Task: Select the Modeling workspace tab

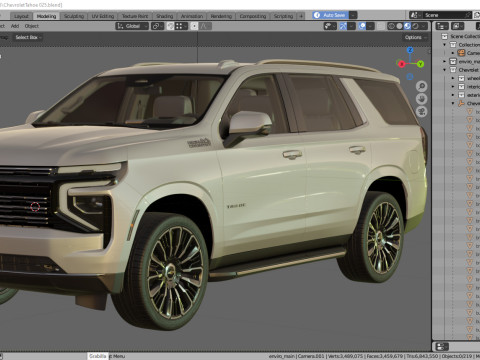Action: click(x=46, y=16)
